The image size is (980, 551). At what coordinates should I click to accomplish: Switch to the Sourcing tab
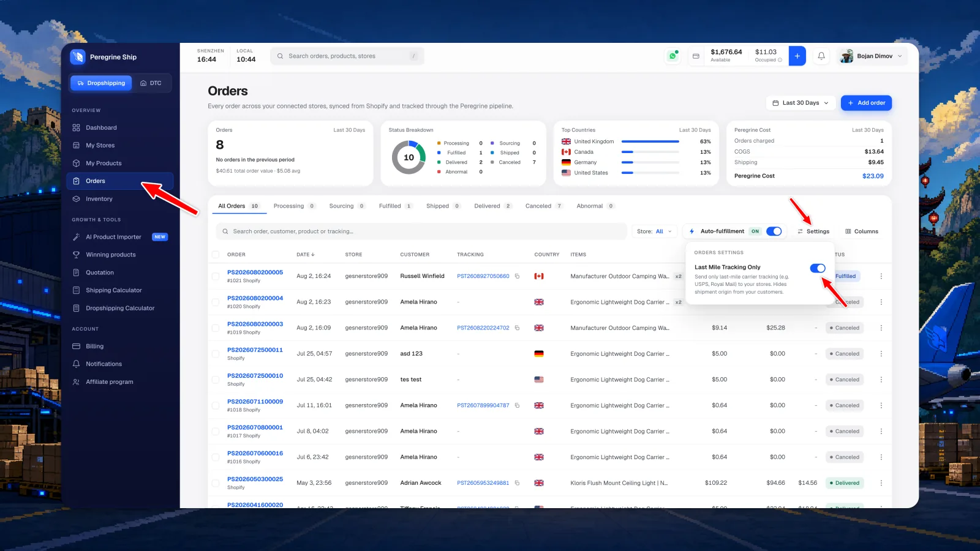coord(347,206)
